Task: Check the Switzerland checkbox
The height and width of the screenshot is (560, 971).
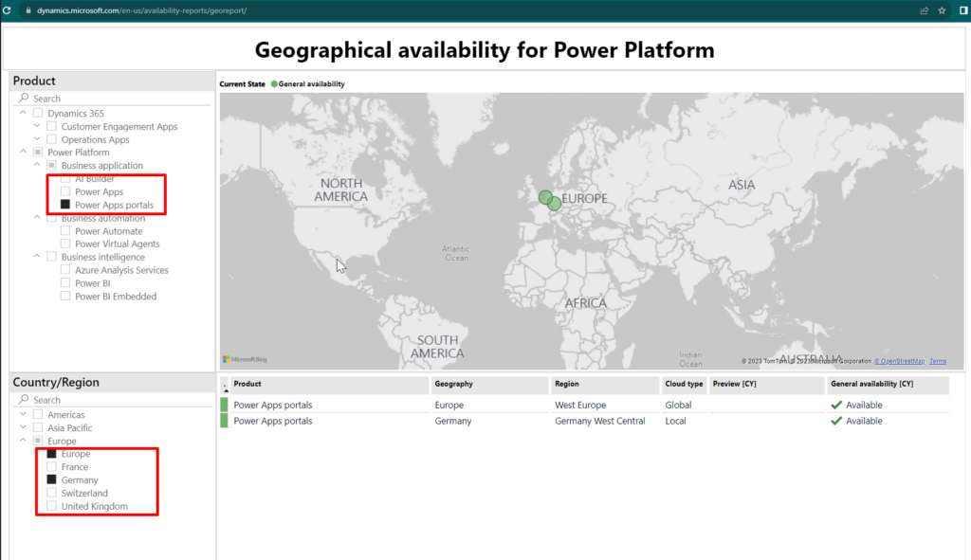Action: pyautogui.click(x=51, y=493)
